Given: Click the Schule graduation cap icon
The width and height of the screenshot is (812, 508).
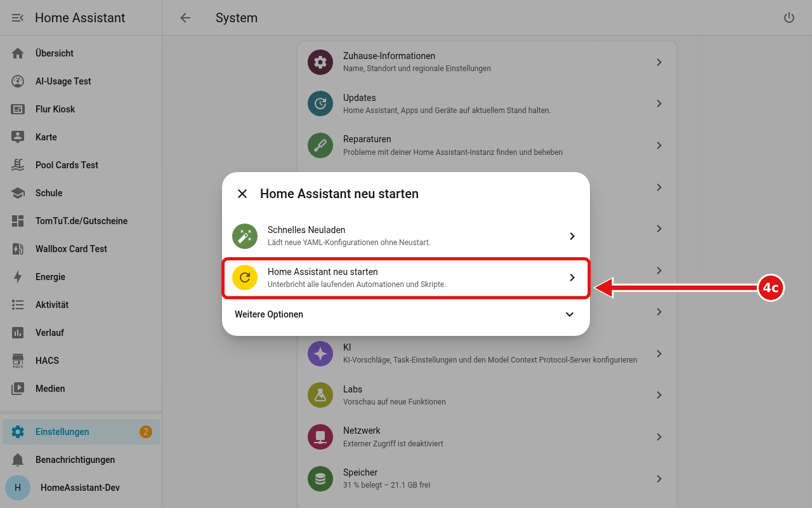Looking at the screenshot, I should [x=18, y=193].
